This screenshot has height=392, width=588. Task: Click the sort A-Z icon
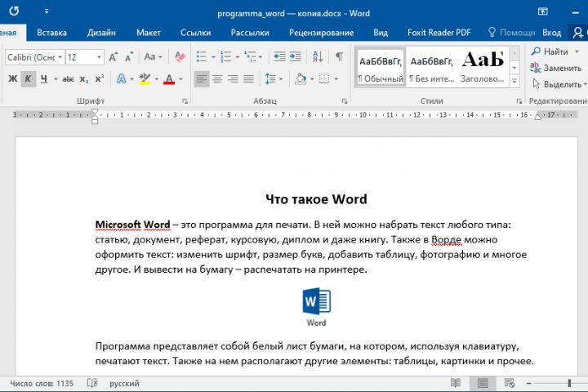tap(318, 57)
